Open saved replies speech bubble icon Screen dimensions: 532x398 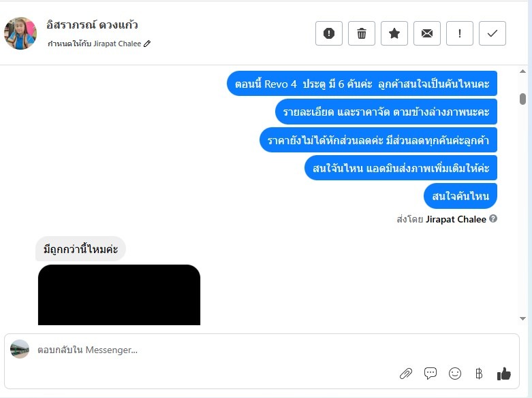pos(431,374)
